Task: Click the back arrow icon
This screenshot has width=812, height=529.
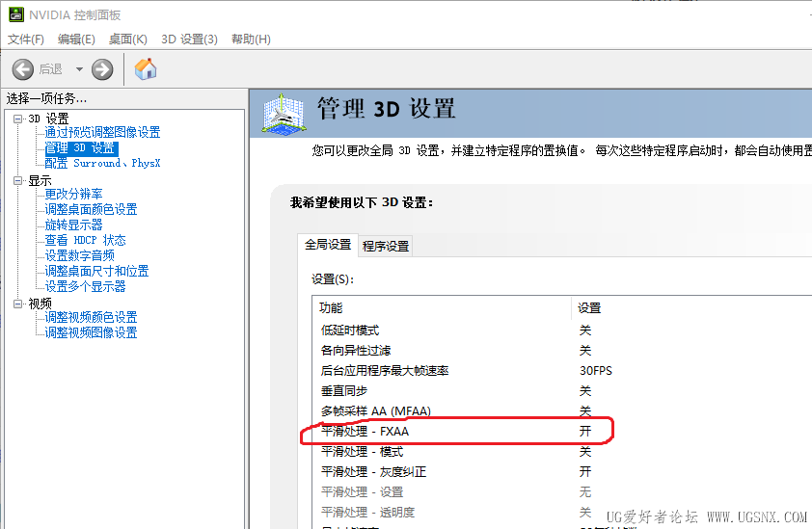Action: 23,69
